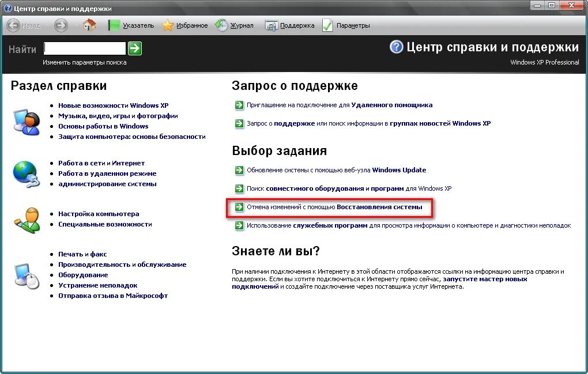Screen dimensions: 588x374
Task: Open Производительность и обслуживание topic
Action: [122, 265]
